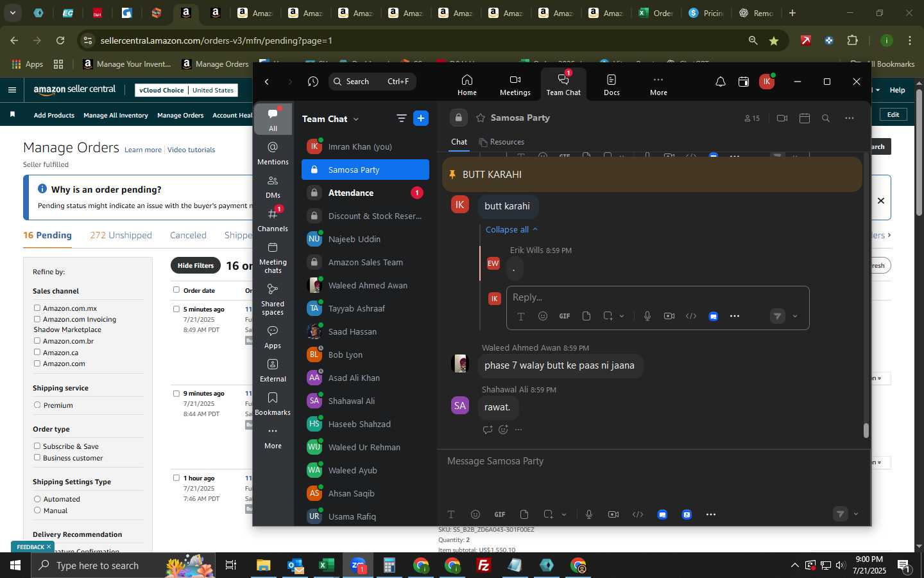Check the Amazon.com sales channel checkbox
The width and height of the screenshot is (924, 578).
[x=37, y=363]
